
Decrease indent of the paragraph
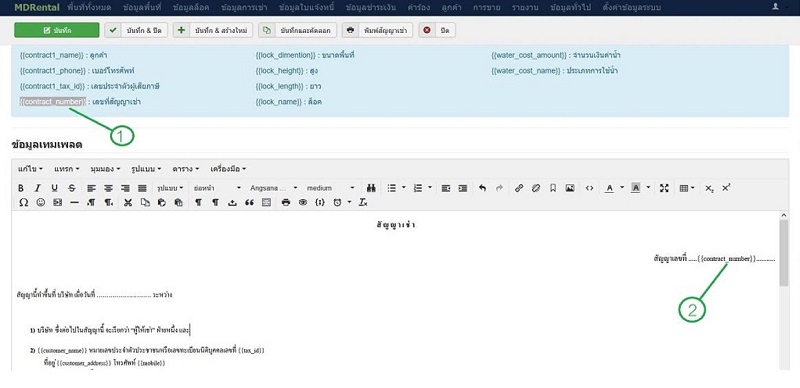(445, 188)
